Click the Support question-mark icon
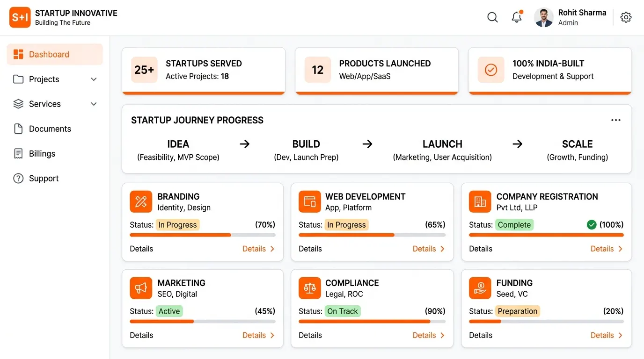Screen dimensions: 644x359 coord(18,179)
